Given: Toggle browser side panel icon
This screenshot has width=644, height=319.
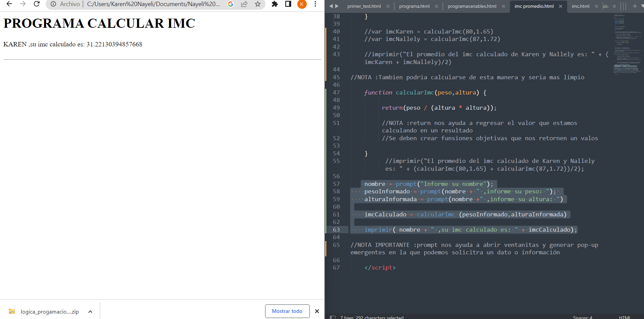Looking at the screenshot, I should 288,4.
